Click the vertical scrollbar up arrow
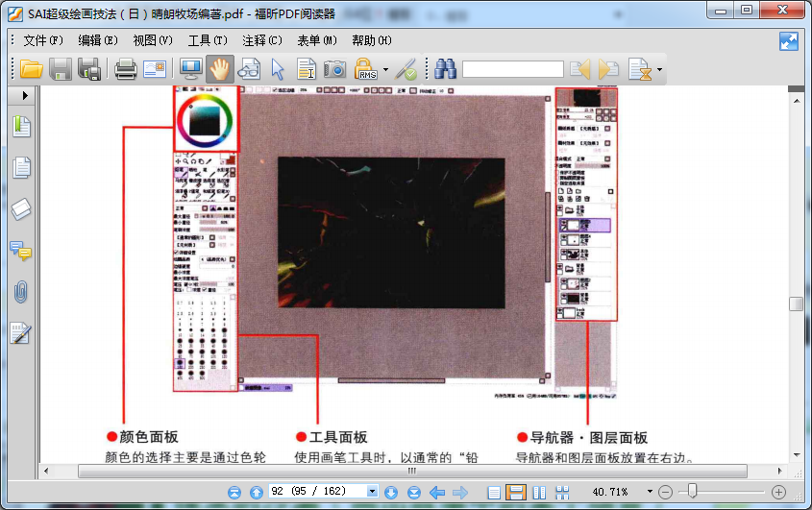The width and height of the screenshot is (812, 510). click(797, 101)
